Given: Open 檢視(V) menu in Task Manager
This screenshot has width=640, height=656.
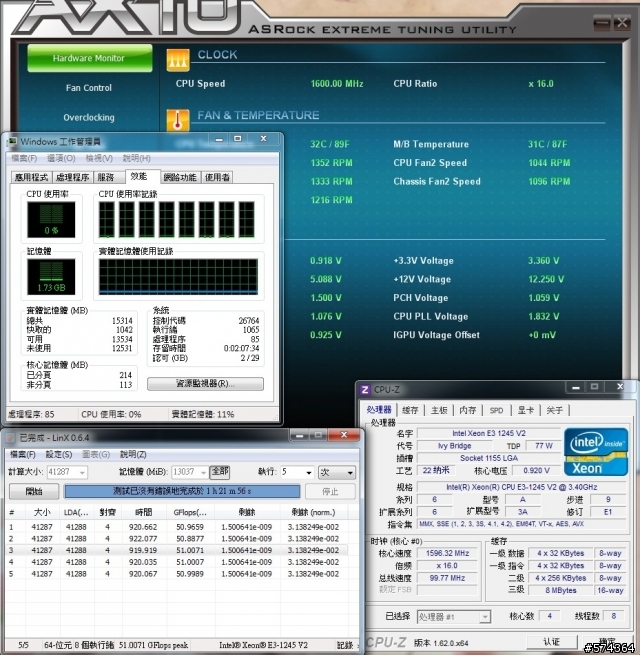Looking at the screenshot, I should pos(99,159).
